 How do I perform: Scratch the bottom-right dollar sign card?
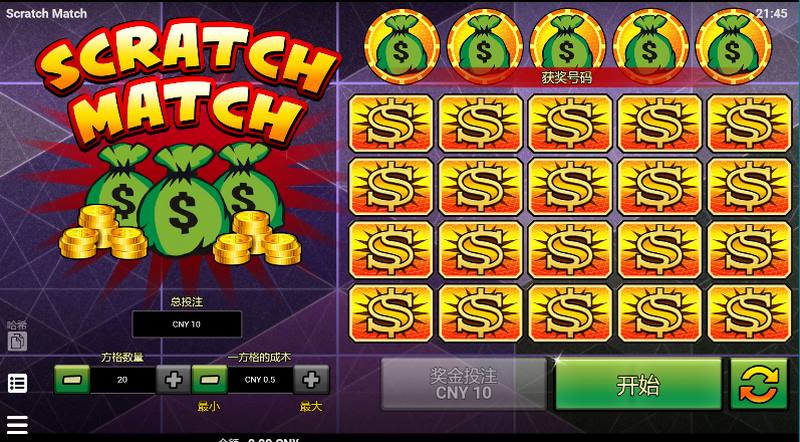pyautogui.click(x=749, y=313)
